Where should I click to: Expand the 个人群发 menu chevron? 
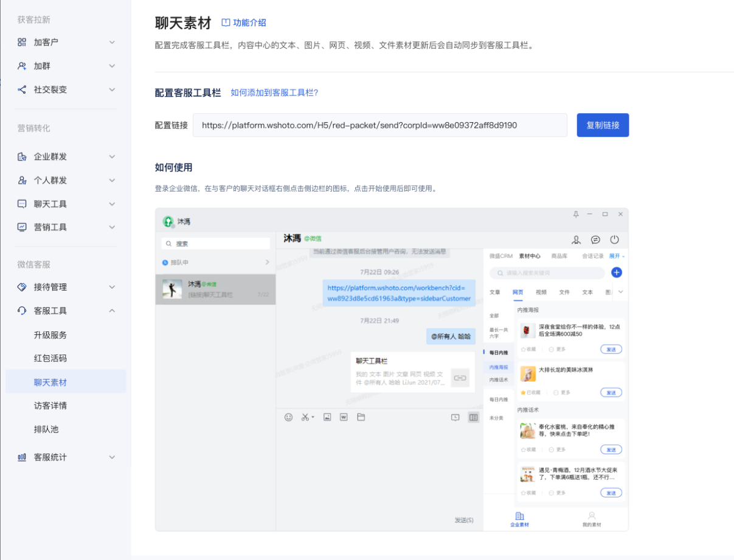pyautogui.click(x=112, y=181)
